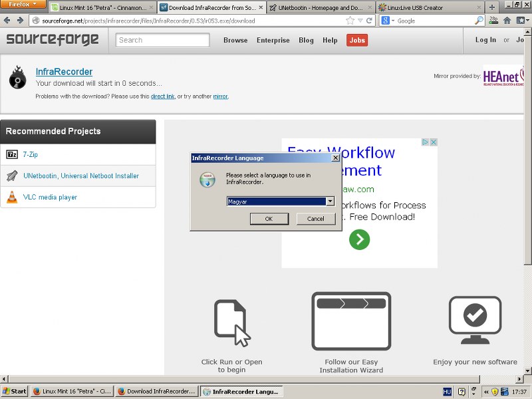Click the HU language tray indicator
This screenshot has height=399, width=532.
[447, 392]
